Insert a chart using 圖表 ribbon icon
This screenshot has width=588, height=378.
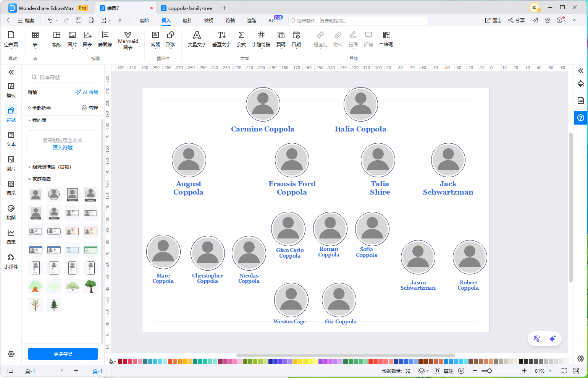click(87, 39)
